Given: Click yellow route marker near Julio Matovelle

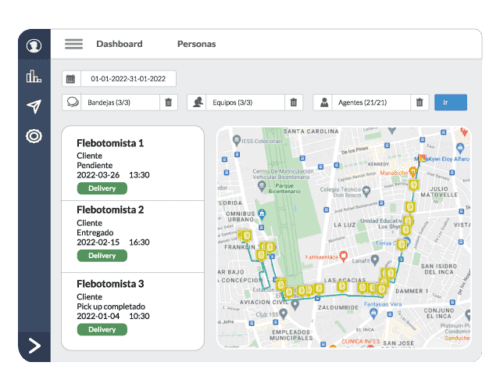Looking at the screenshot, I should point(414,185).
